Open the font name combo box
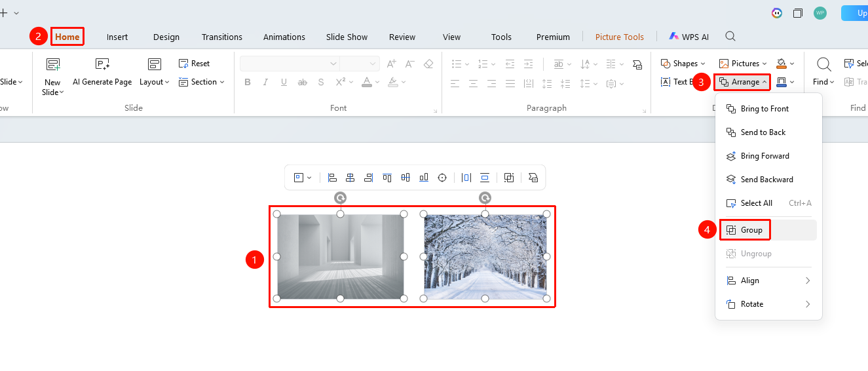This screenshot has height=371, width=868. coord(289,64)
